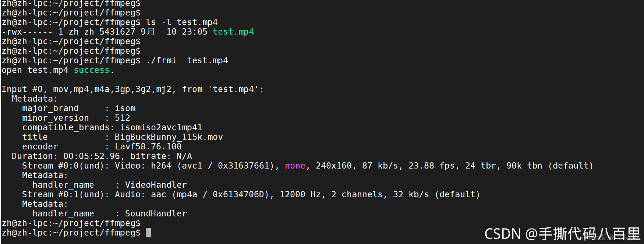
Task: Click the SoundHandler handler name
Action: (156, 213)
